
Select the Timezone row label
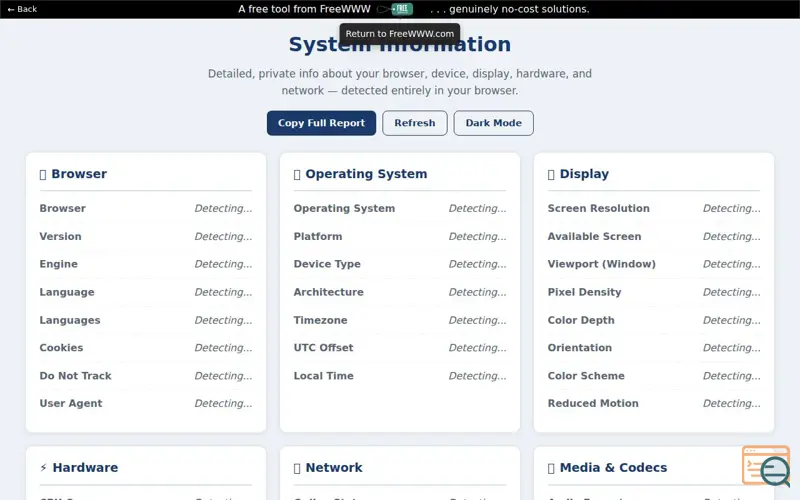[320, 320]
